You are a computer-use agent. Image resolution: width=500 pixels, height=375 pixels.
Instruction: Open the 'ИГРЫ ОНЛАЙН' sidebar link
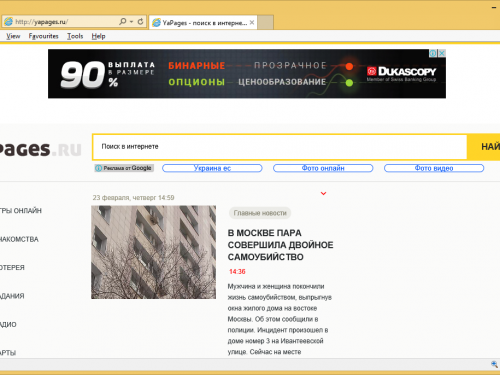21,211
